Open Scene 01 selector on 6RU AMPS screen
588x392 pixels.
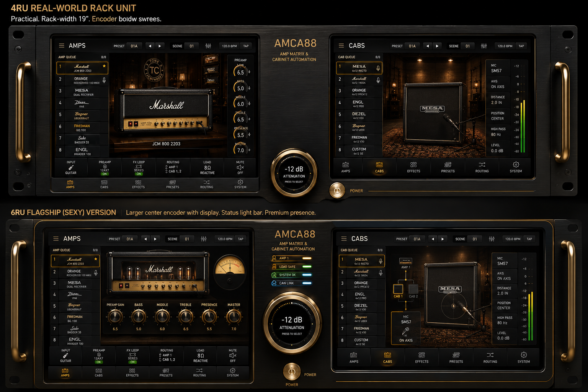187,239
